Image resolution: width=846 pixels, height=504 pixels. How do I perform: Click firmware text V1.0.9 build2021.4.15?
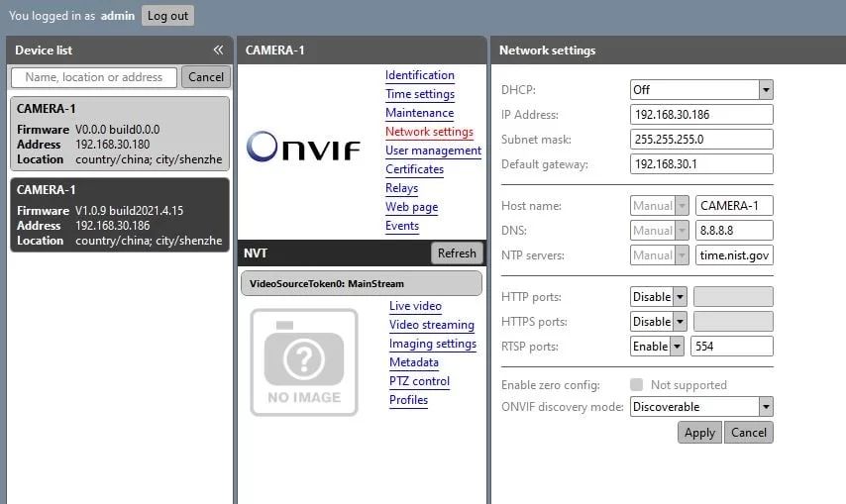(x=130, y=211)
